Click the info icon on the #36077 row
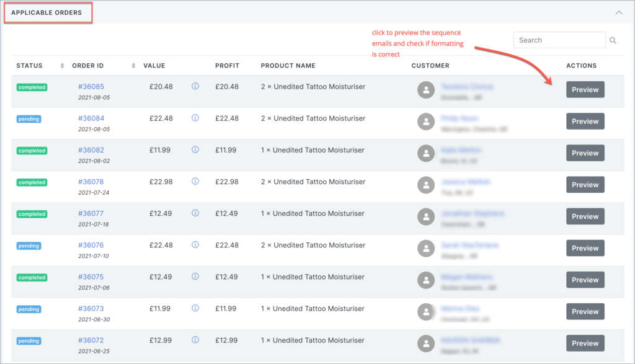The height and width of the screenshot is (364, 635). click(195, 213)
